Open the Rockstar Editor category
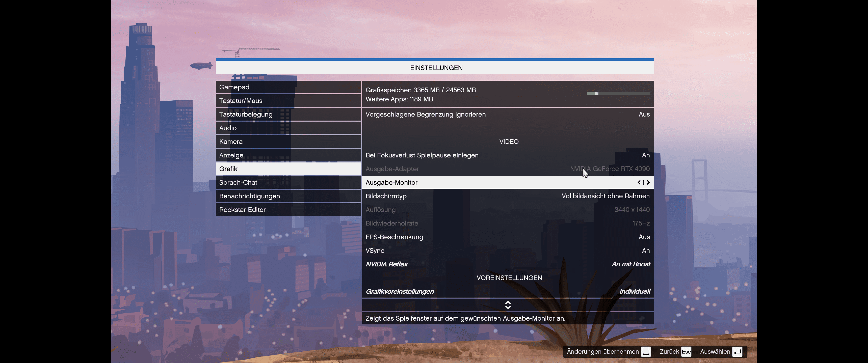The width and height of the screenshot is (868, 363). coord(288,210)
